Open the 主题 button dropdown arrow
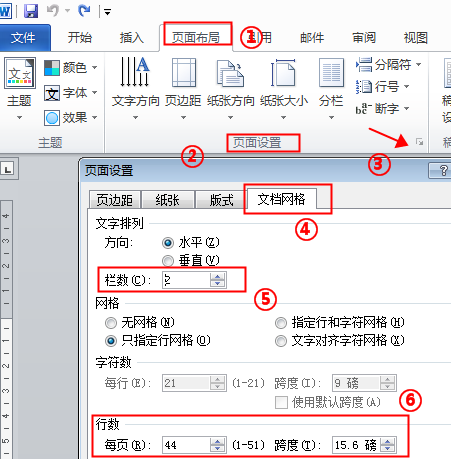This screenshot has width=451, height=459. (20, 118)
